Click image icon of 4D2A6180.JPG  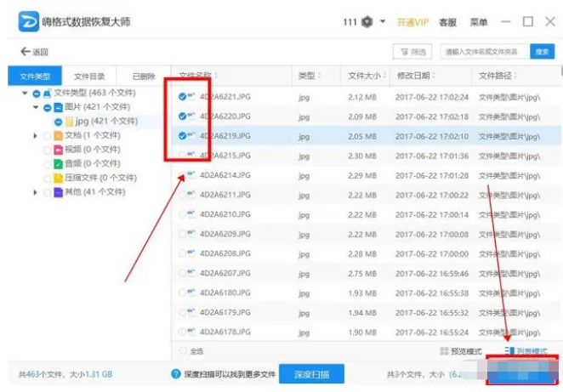coord(191,293)
